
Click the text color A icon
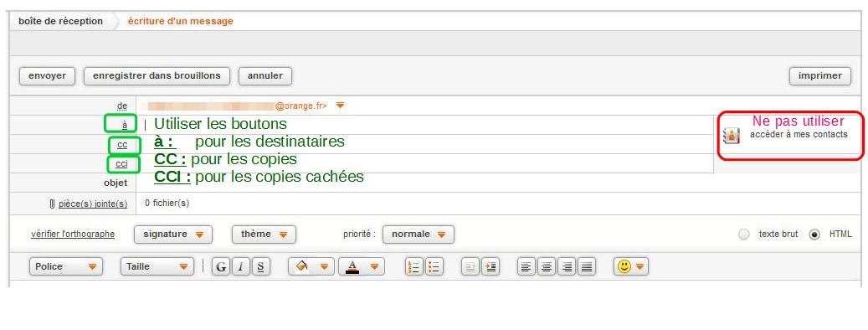pos(352,267)
